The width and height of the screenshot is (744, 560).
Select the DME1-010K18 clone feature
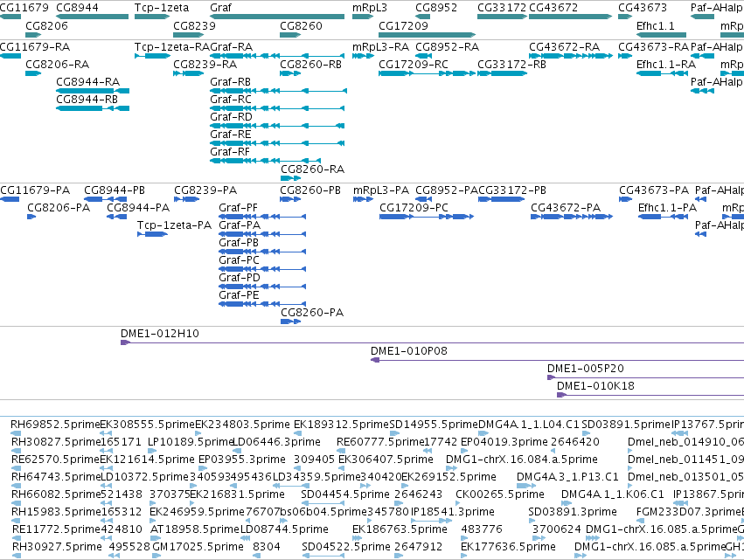coord(650,395)
